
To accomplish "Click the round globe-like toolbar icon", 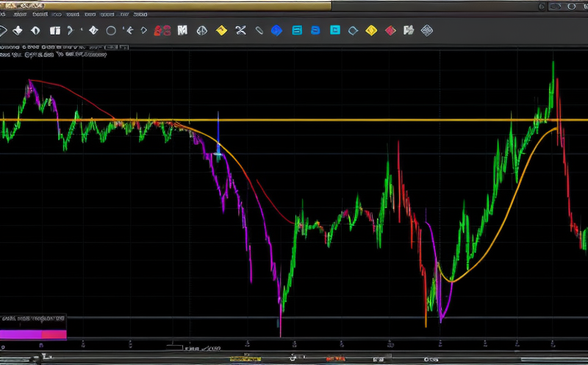I will click(201, 30).
